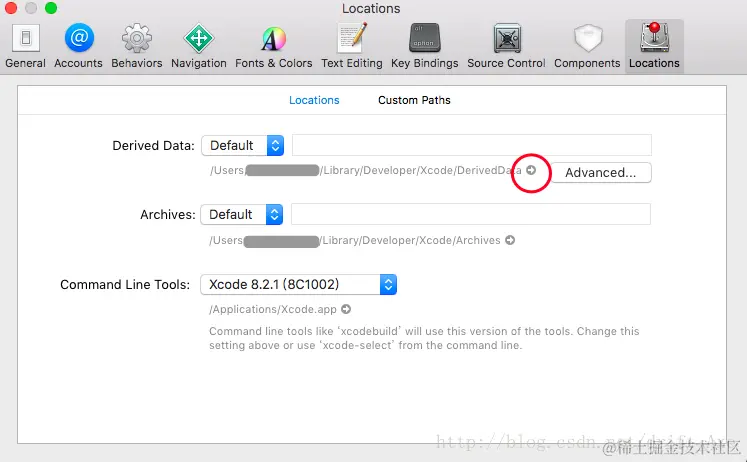Reveal DerivedData folder via arrow icon
Screen dimensions: 747x462
pos(531,170)
